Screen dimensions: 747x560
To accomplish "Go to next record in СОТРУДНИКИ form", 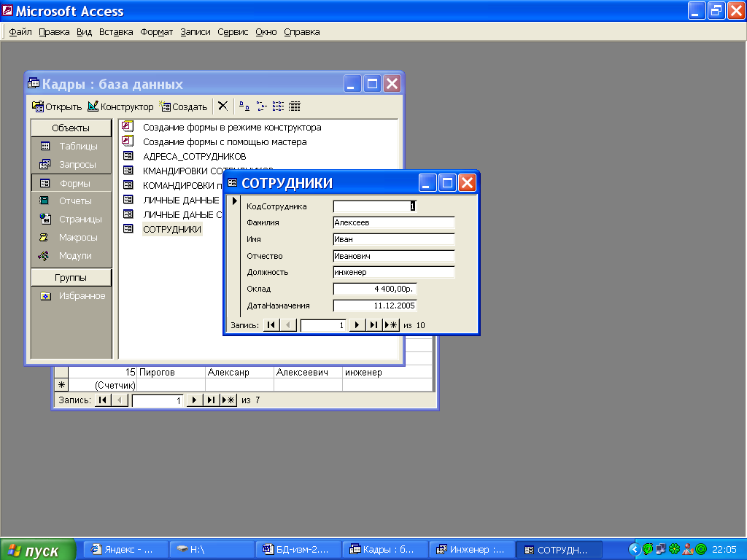I will [356, 324].
